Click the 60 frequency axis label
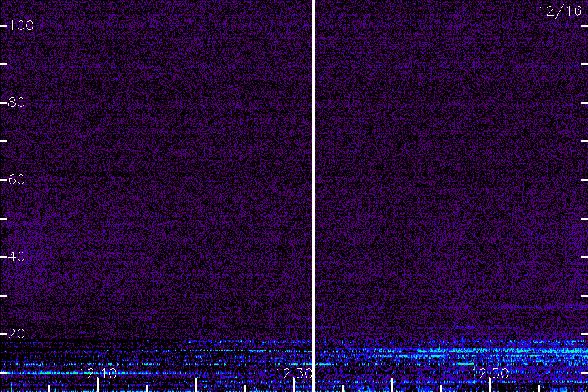The image size is (588, 392). [x=16, y=180]
